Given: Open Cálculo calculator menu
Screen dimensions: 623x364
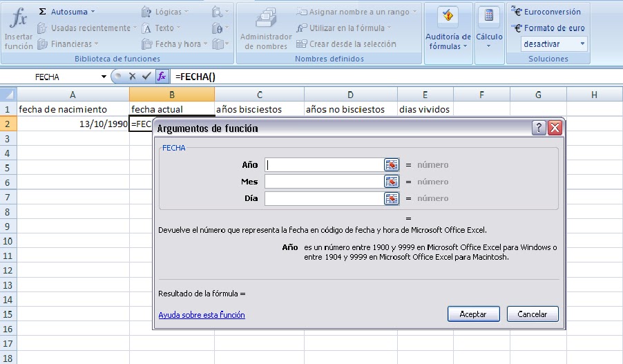Looking at the screenshot, I should coord(489,28).
